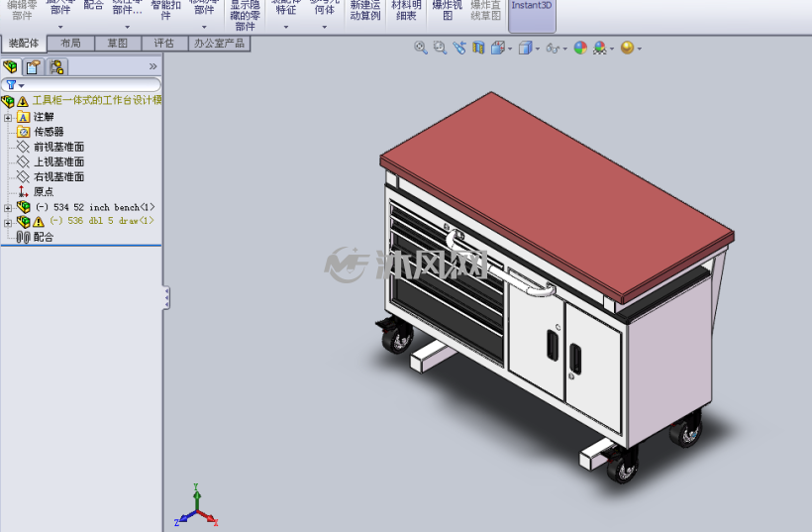Open 插入零部件 dropdown arrow
Screen dimensions: 812x532
tap(60, 27)
